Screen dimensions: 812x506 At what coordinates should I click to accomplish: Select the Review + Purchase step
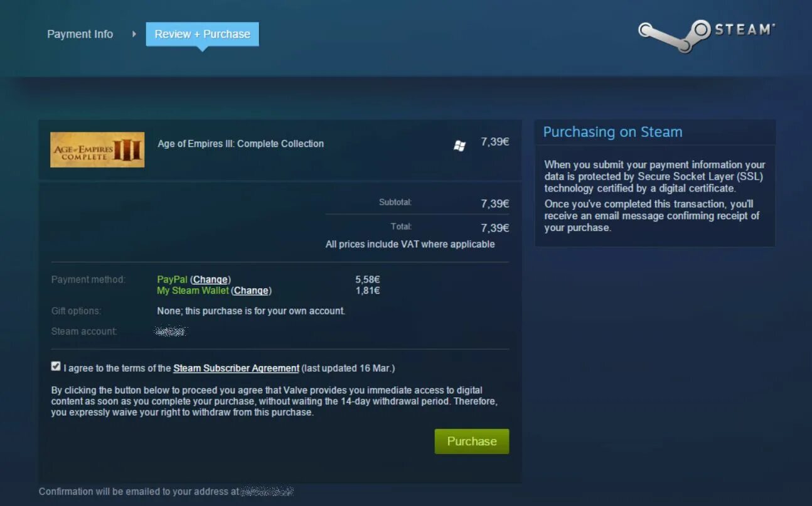click(x=202, y=35)
